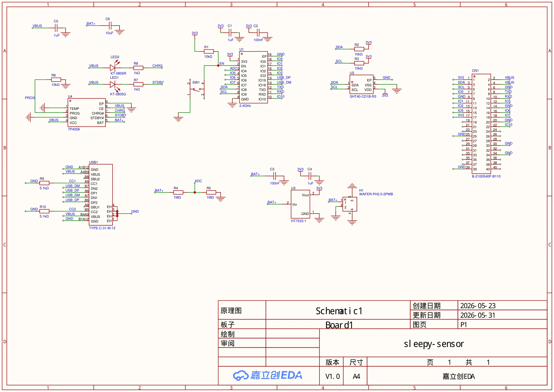Click the 2.4GHz label under U1
Image resolution: width=554 pixels, height=392 pixels.
point(245,106)
